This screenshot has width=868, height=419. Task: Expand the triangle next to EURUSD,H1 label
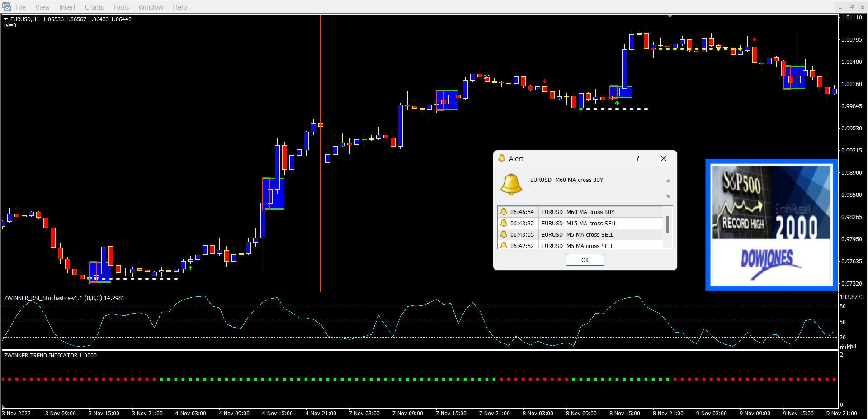tap(6, 19)
